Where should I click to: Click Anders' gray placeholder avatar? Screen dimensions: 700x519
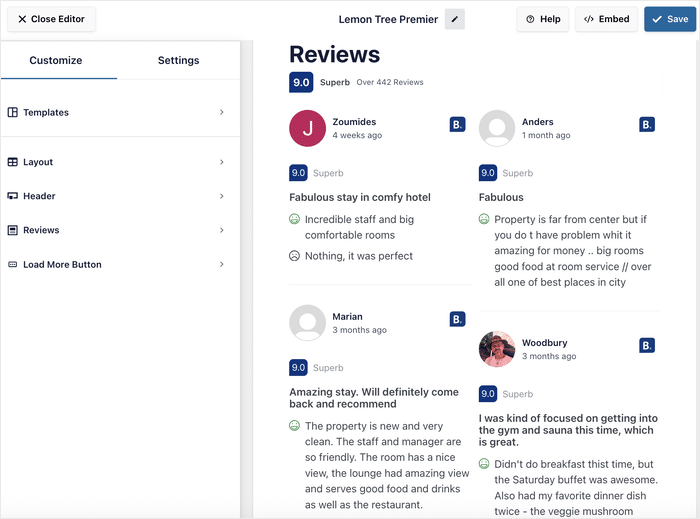click(x=497, y=128)
